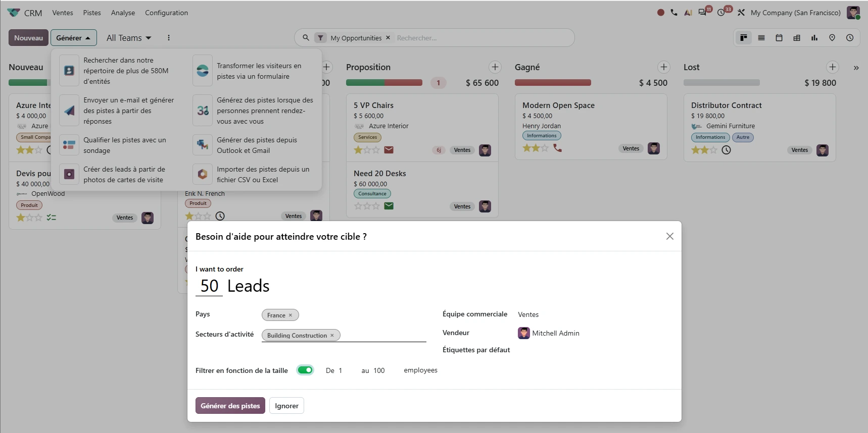Remove the My Opportunities filter

point(388,38)
